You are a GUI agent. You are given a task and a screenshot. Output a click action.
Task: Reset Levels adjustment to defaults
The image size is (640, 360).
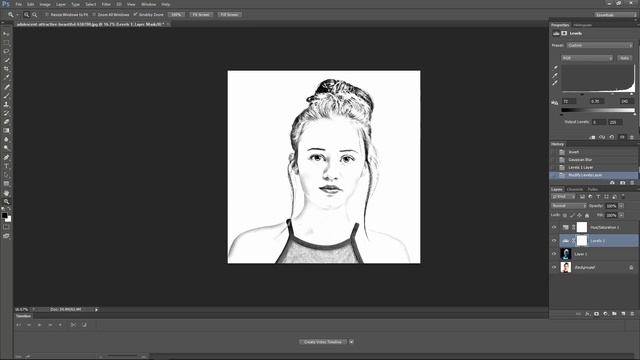(612, 138)
